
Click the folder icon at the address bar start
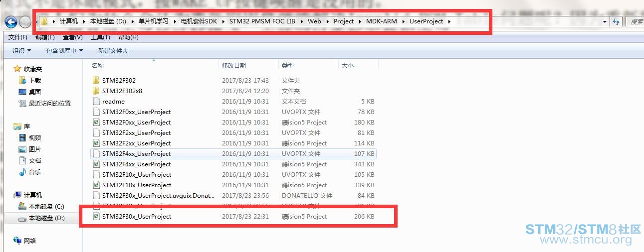click(x=44, y=21)
